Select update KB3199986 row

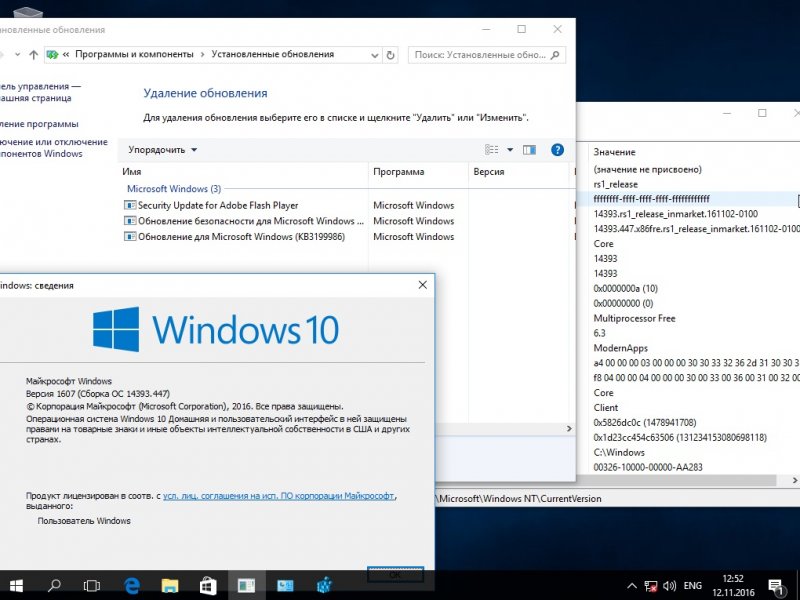(x=234, y=237)
